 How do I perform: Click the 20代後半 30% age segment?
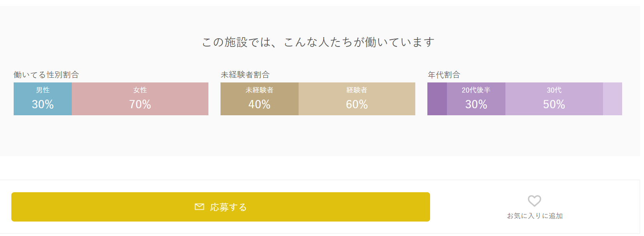coord(476,99)
